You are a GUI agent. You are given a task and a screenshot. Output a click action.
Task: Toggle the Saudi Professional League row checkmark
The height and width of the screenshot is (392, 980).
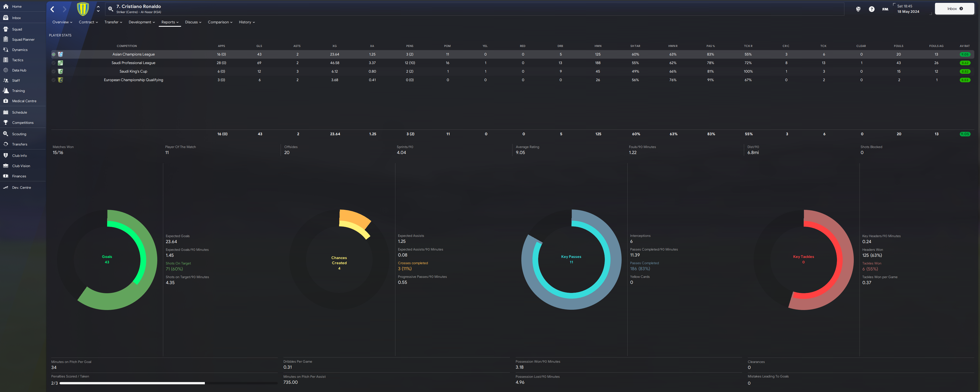click(54, 63)
